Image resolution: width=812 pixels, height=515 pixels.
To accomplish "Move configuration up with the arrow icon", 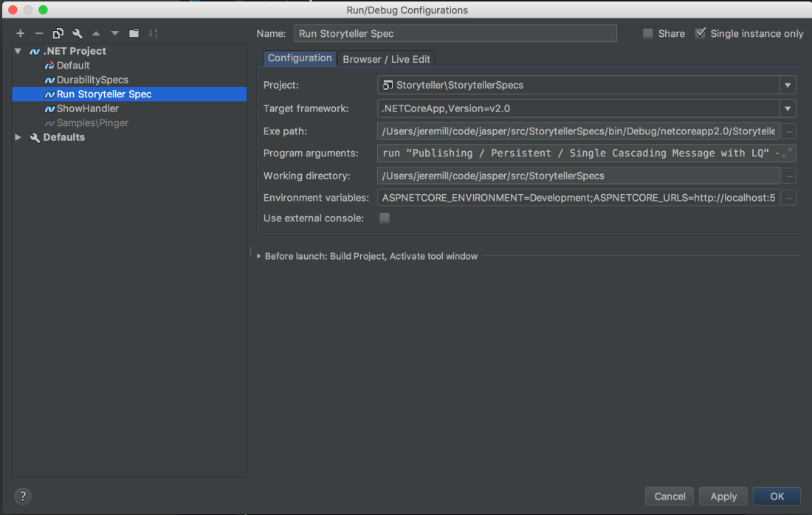I will tap(96, 33).
